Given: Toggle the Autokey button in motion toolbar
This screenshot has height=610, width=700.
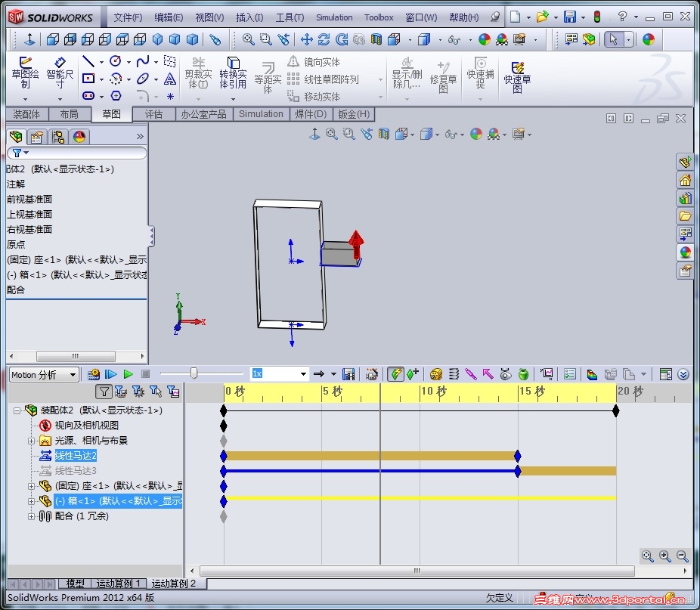Looking at the screenshot, I should pyautogui.click(x=395, y=374).
